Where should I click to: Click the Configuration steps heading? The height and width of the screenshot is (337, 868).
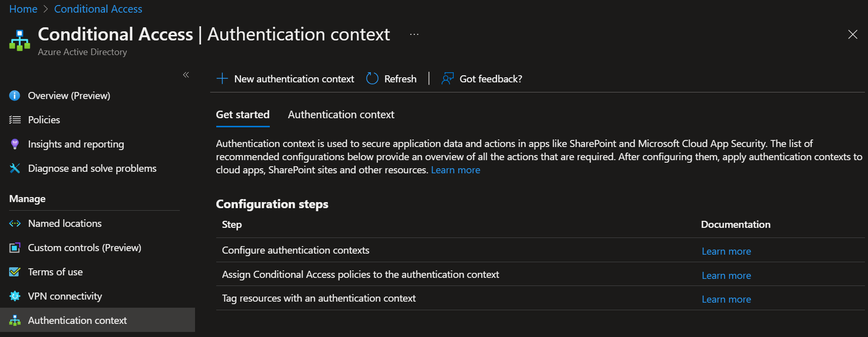pos(272,204)
